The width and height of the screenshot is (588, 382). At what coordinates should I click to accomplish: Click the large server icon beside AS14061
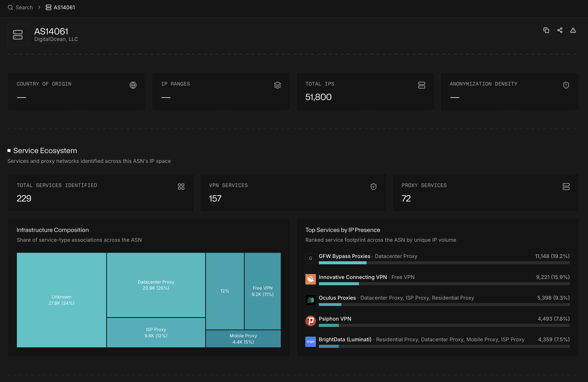(18, 35)
